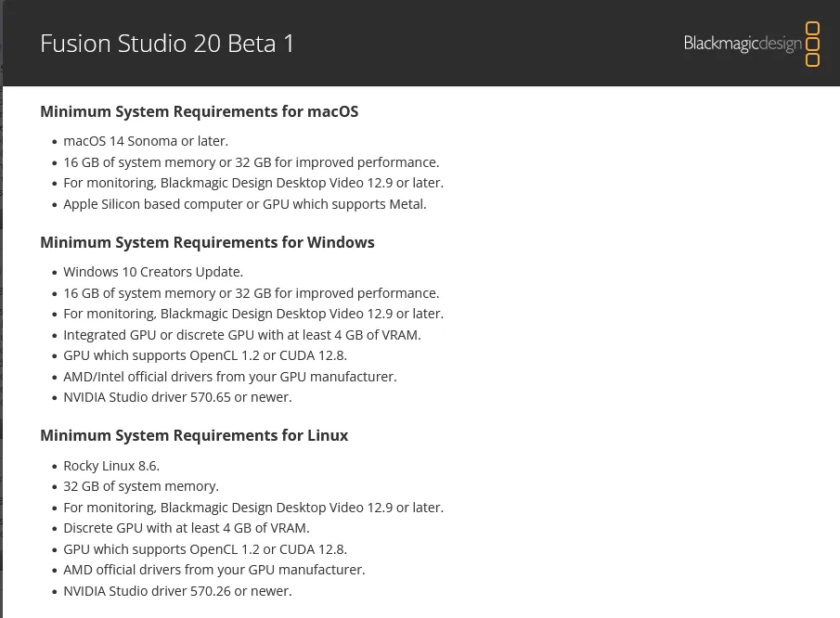Click "Rocky Linux 8.6."
Screen dimensions: 840x618
coord(111,466)
